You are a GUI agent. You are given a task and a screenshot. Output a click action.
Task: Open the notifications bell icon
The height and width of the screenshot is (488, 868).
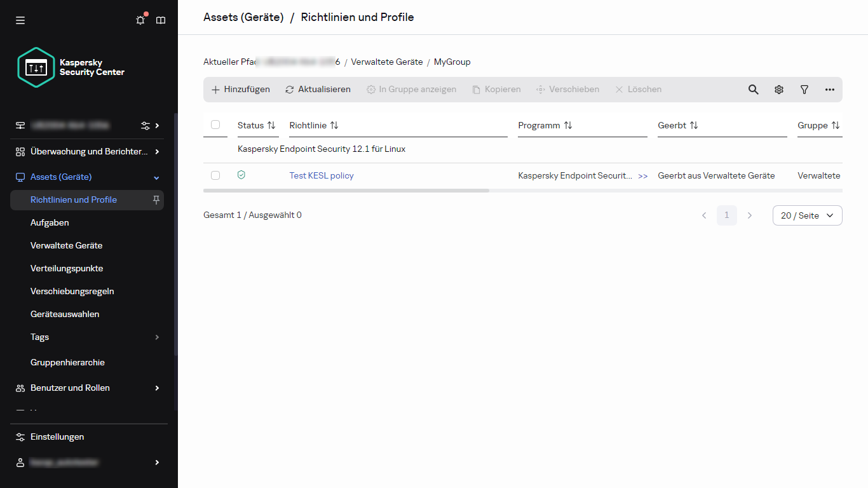(x=140, y=20)
